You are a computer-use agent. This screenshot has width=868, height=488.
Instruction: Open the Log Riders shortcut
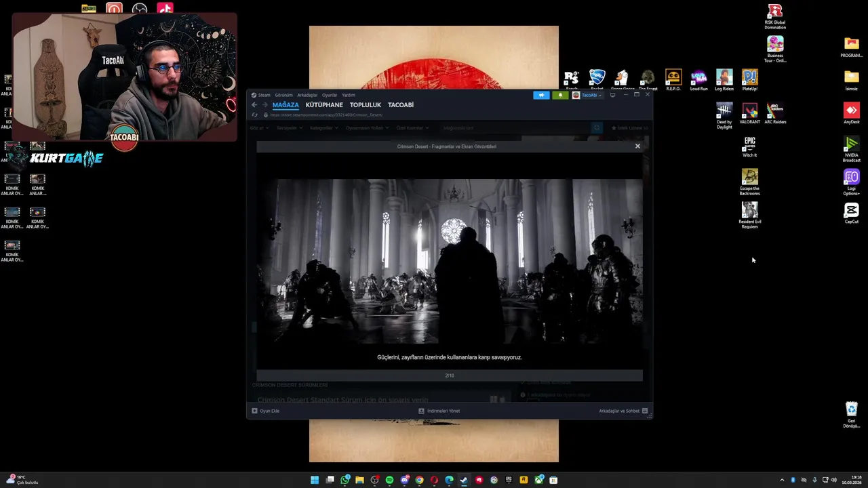pos(724,80)
